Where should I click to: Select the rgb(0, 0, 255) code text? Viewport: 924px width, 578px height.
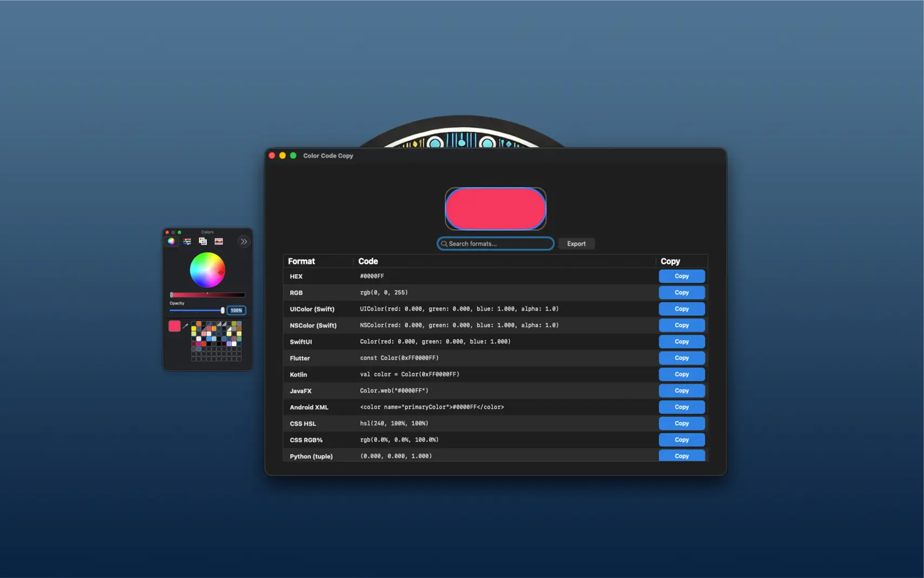[384, 293]
